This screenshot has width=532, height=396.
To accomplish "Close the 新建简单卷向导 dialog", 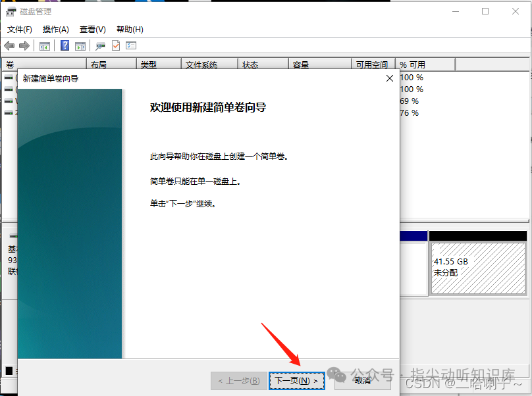I will coord(390,78).
